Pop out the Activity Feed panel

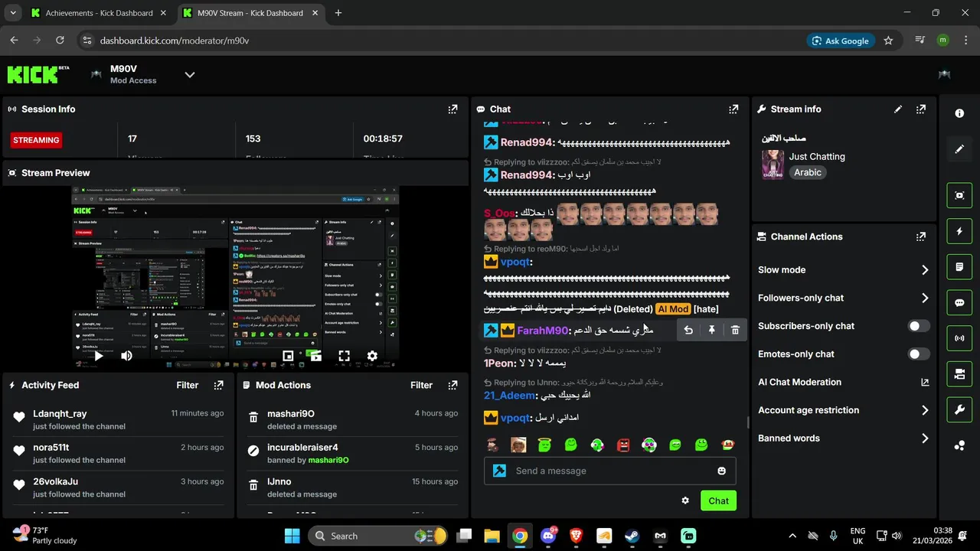click(219, 385)
